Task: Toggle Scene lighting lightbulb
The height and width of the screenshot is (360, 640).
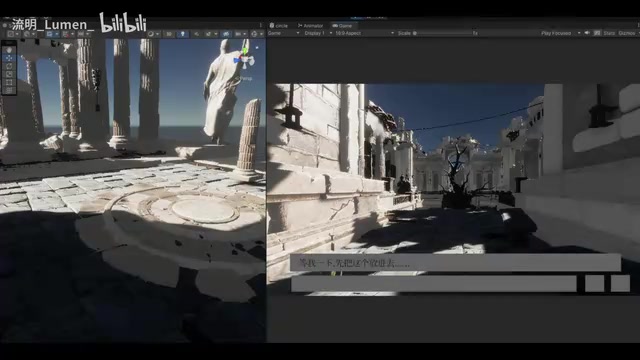Action: [x=182, y=34]
